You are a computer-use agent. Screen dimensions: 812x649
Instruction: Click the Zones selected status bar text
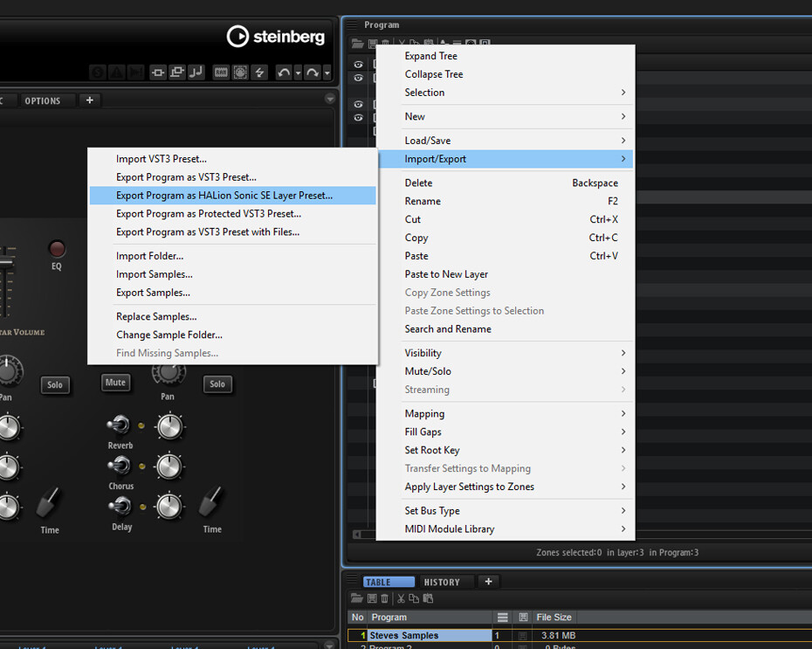617,553
